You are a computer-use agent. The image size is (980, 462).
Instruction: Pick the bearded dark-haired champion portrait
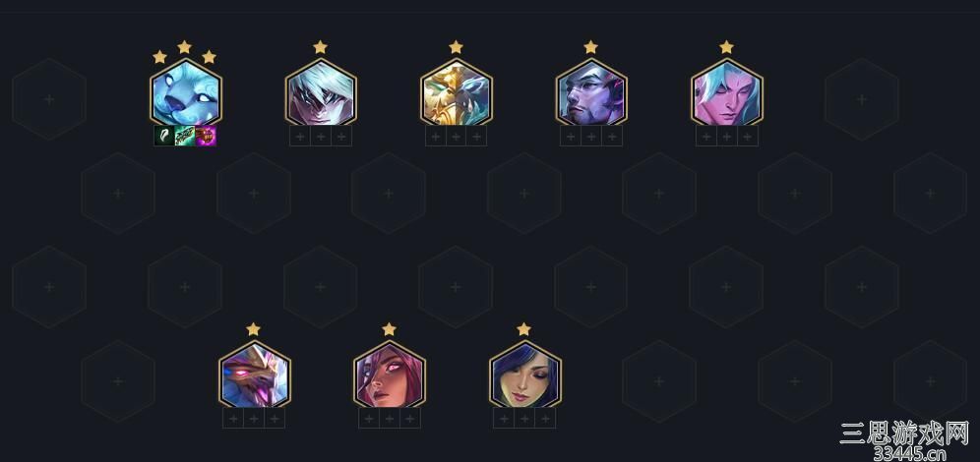pos(591,93)
